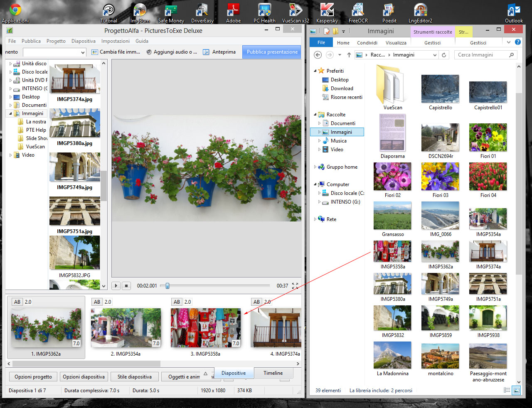Toggle the AB button on slide 3
Image resolution: width=532 pixels, height=408 pixels.
pos(177,302)
